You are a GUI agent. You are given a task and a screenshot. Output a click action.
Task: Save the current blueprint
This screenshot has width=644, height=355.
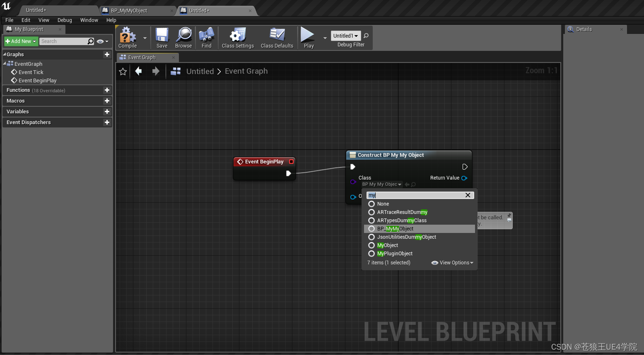click(162, 38)
